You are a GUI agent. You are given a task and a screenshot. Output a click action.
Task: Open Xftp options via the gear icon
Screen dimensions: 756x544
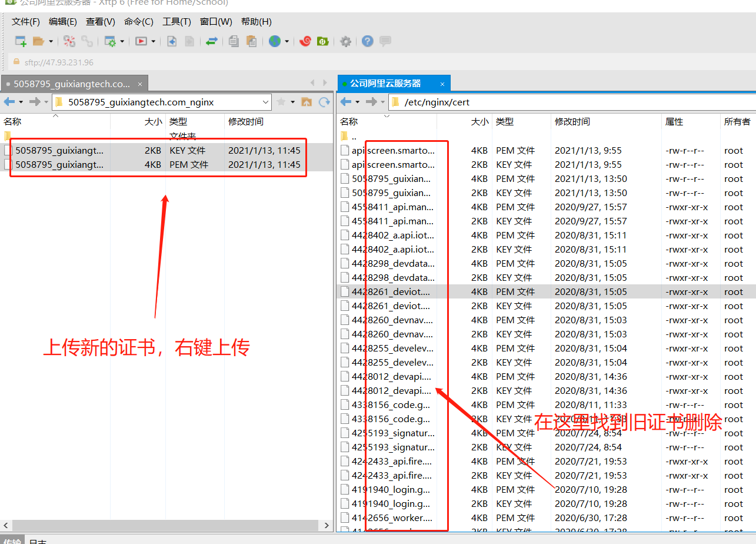point(345,41)
